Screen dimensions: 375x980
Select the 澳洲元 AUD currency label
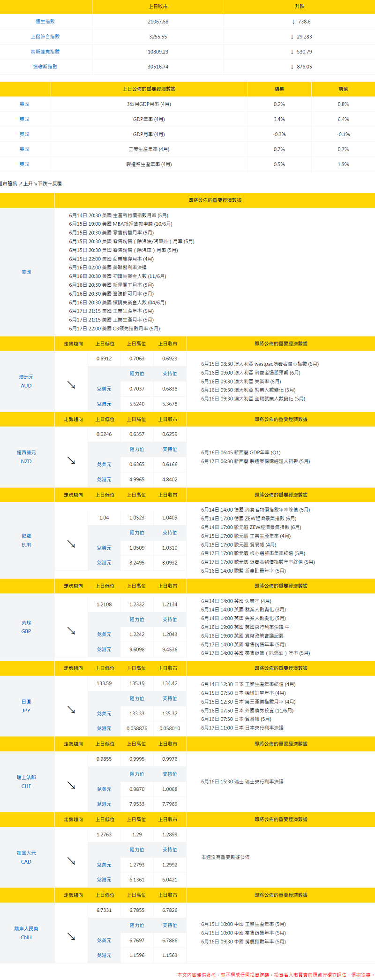pos(26,381)
